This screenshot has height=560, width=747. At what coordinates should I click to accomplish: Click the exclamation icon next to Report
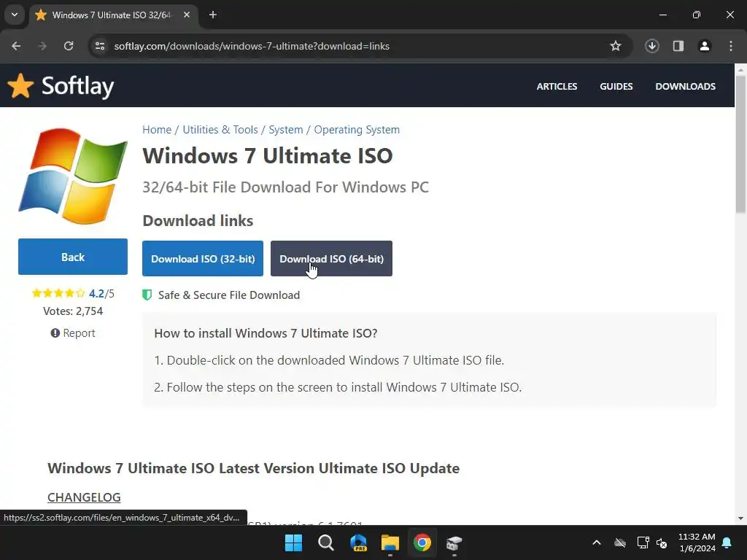click(55, 332)
